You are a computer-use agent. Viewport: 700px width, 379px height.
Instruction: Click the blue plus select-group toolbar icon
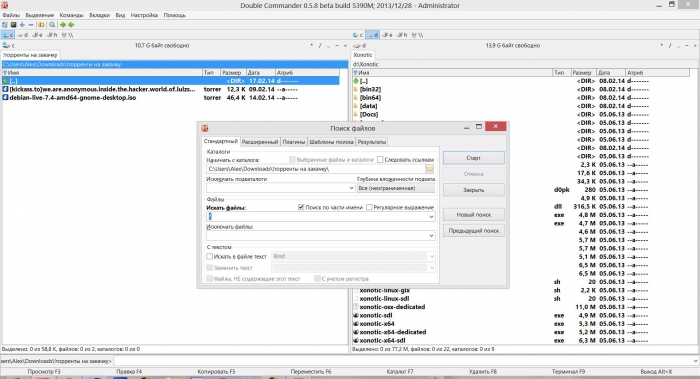click(22, 25)
